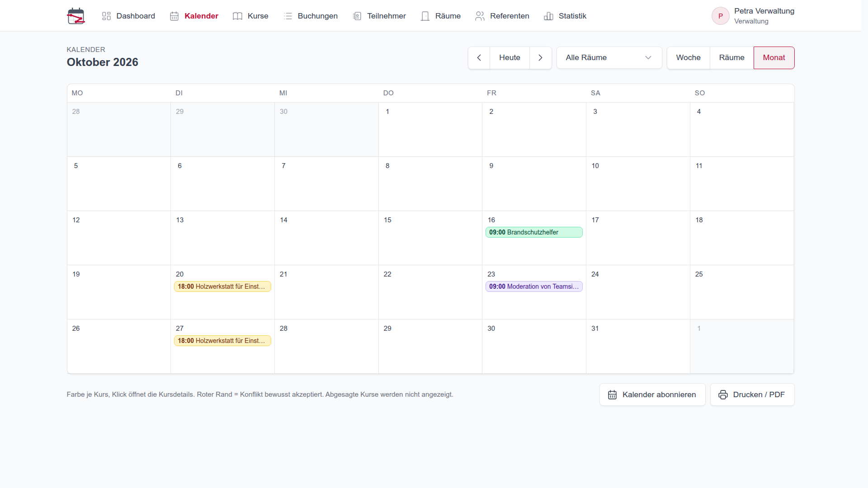Image resolution: width=868 pixels, height=488 pixels.
Task: Open the user avatar P
Action: tap(721, 16)
